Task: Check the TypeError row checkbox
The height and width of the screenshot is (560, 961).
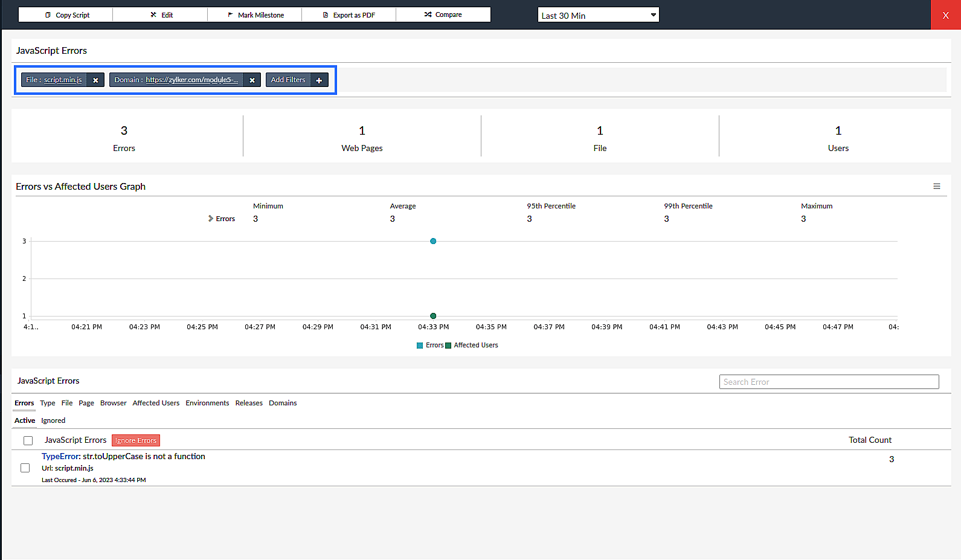Action: [25, 468]
